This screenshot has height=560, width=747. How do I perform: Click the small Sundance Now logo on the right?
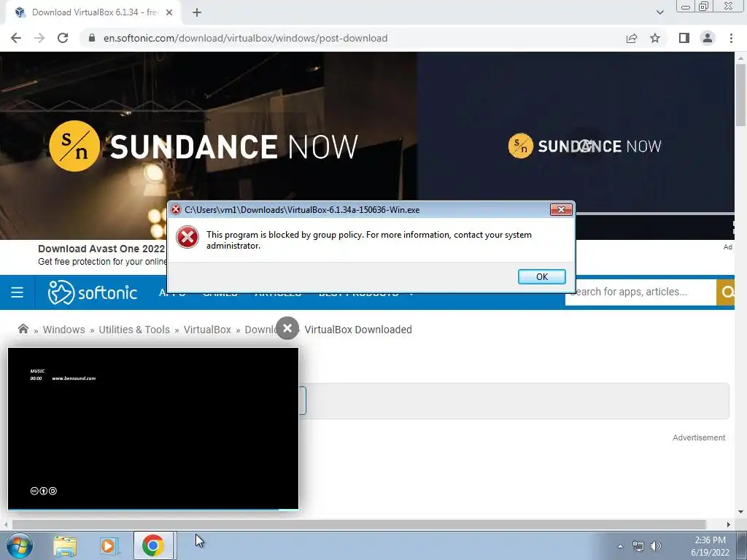pyautogui.click(x=584, y=146)
